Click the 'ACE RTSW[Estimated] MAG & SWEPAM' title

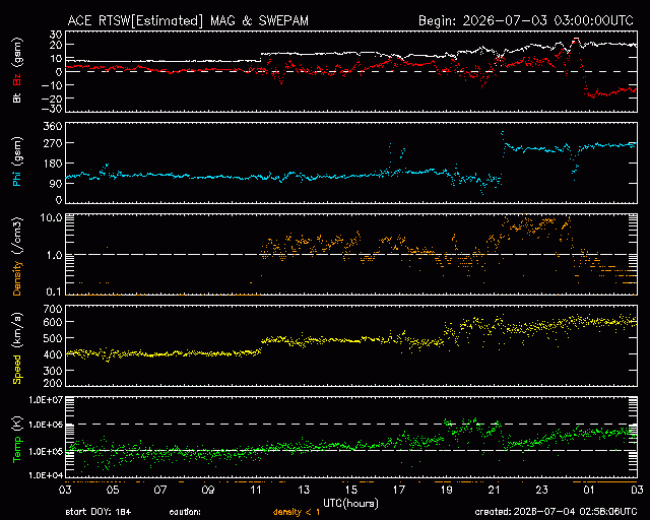[x=188, y=21]
